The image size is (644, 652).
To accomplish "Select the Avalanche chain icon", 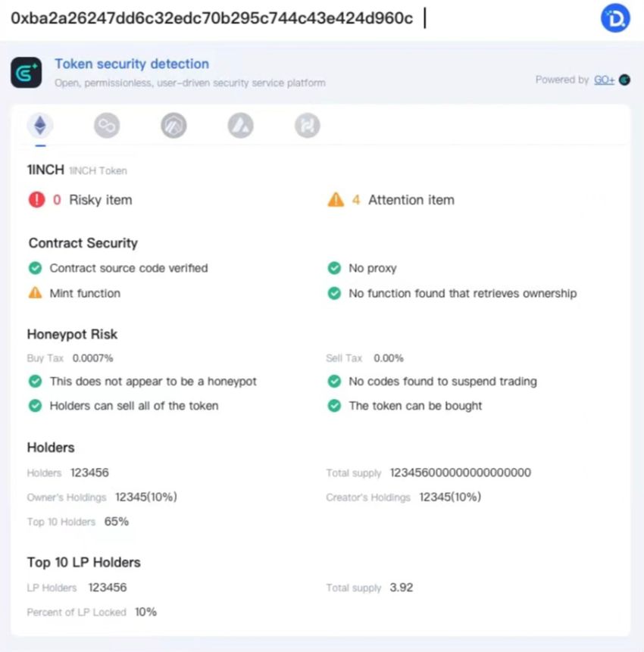I will pos(240,125).
